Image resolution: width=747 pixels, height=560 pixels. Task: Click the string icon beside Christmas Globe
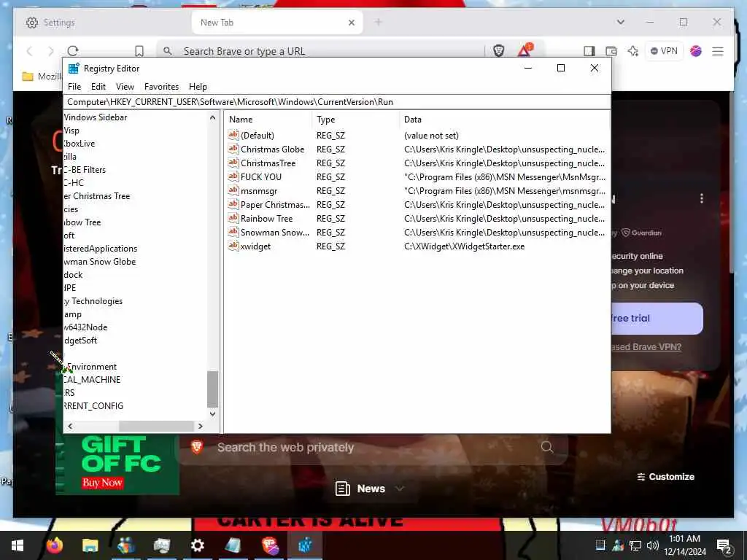pyautogui.click(x=233, y=149)
